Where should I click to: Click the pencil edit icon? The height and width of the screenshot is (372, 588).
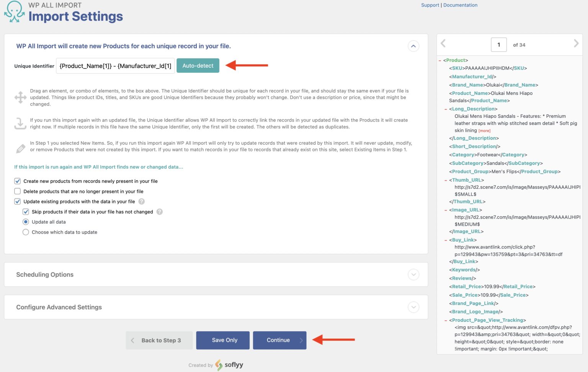click(x=20, y=148)
